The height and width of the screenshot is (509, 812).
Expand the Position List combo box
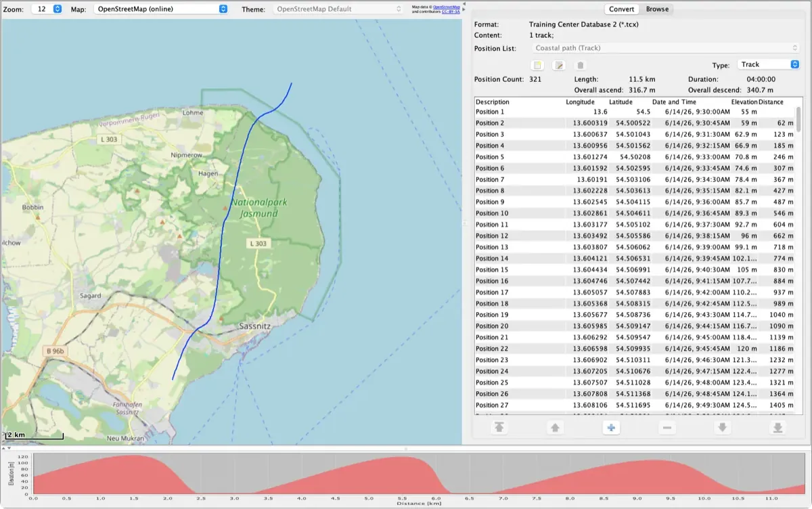666,48
